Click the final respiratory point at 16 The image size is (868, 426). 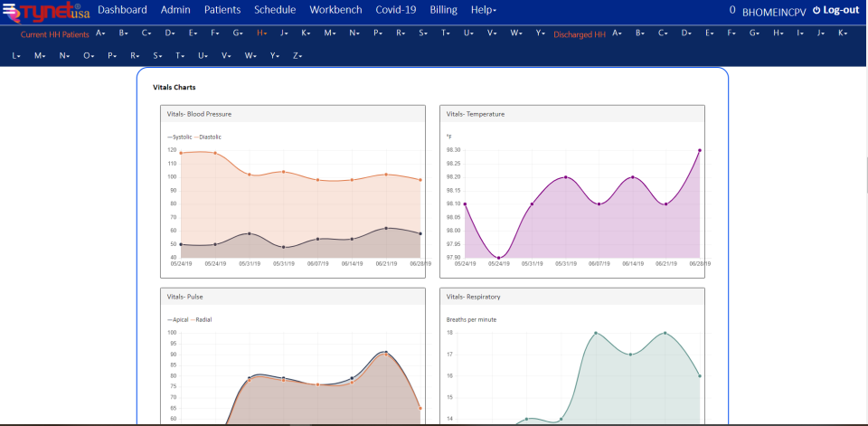click(x=700, y=376)
